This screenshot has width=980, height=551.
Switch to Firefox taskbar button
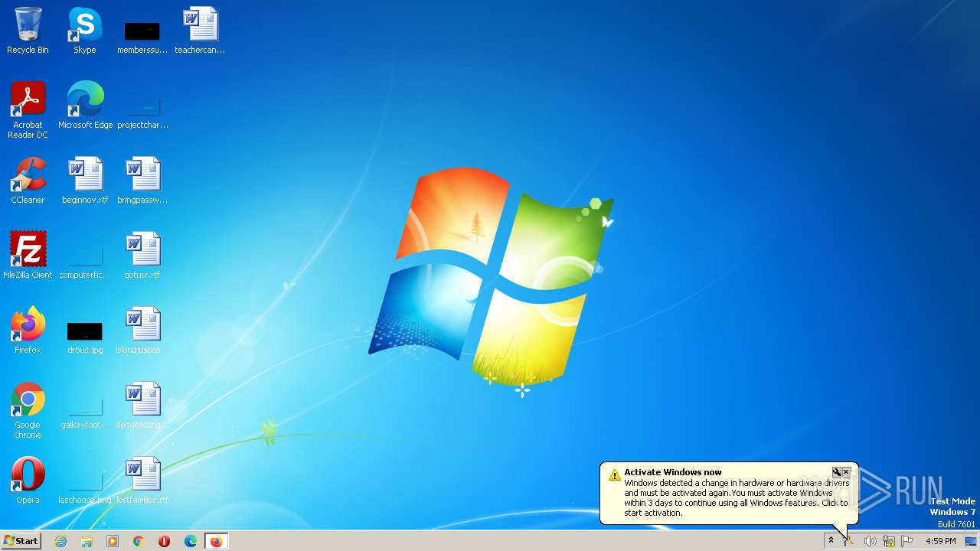click(217, 541)
